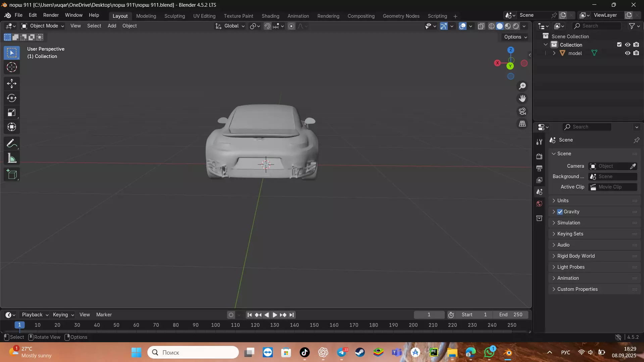Click the End frame field
The height and width of the screenshot is (362, 644).
(x=511, y=315)
